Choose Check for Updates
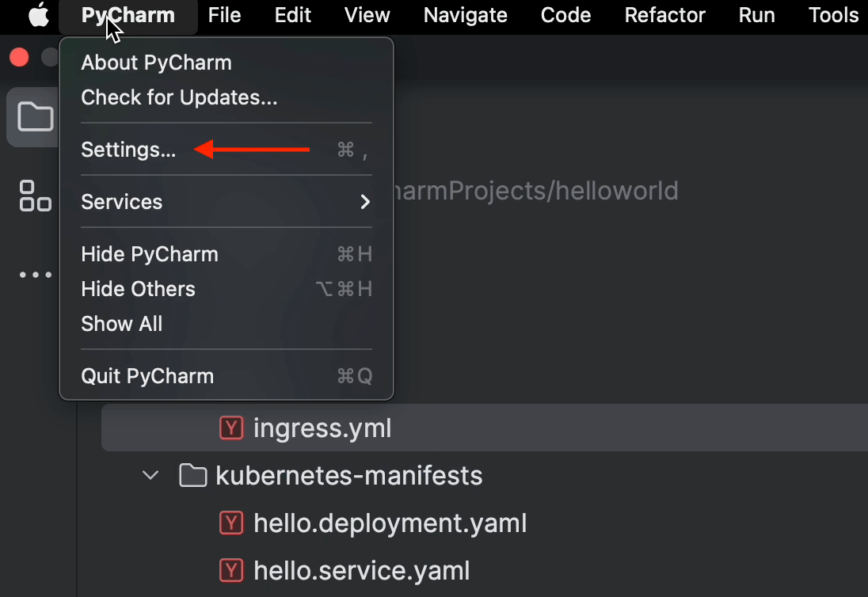Screen dimensions: 868x597 (179, 97)
